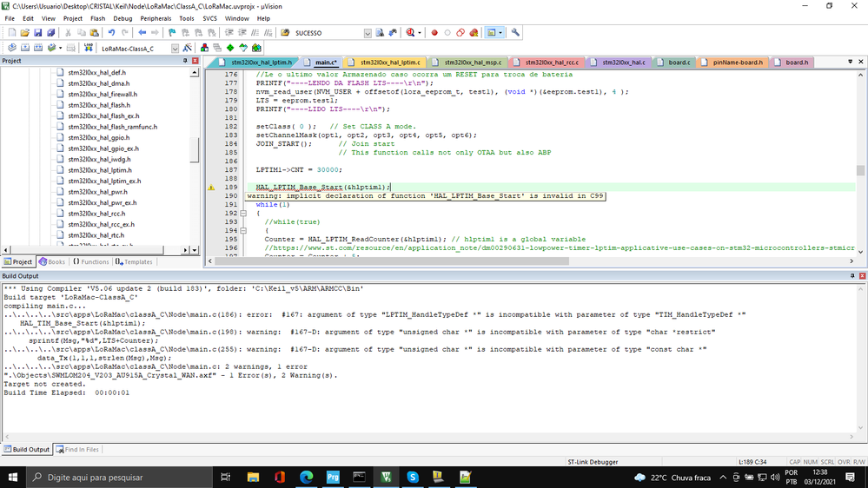Click the Windows taskbar search box

[119, 477]
